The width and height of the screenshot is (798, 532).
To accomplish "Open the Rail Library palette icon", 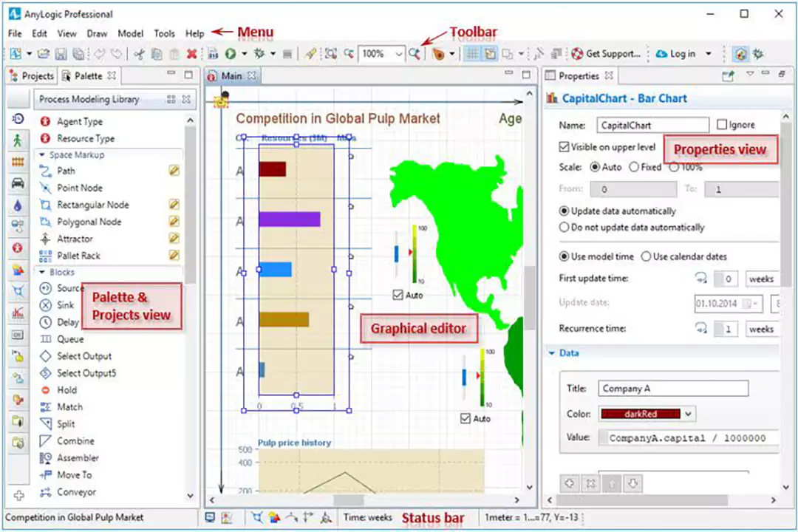I will point(18,162).
